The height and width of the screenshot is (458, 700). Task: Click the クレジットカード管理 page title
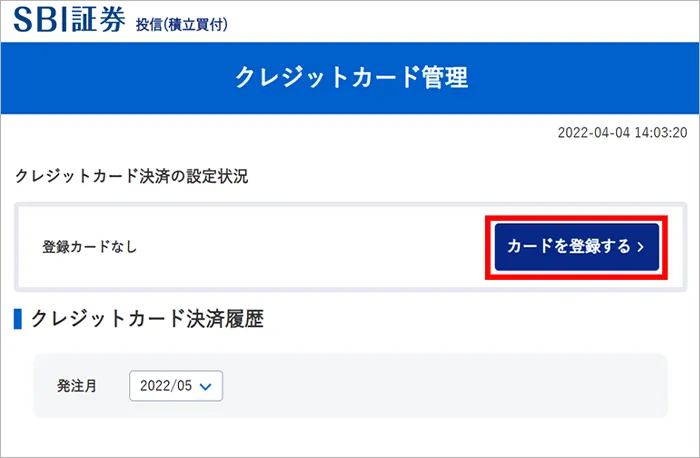(350, 77)
